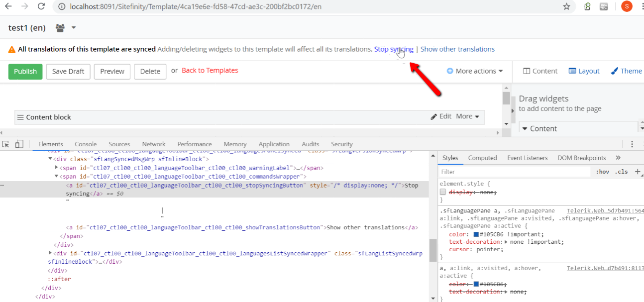Click the Styles filter input field

tap(515, 172)
